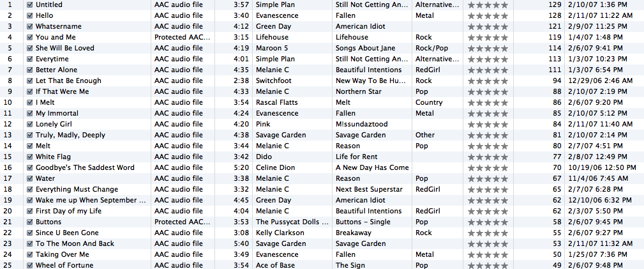
Task: Click album Northern Star
Action: [359, 91]
